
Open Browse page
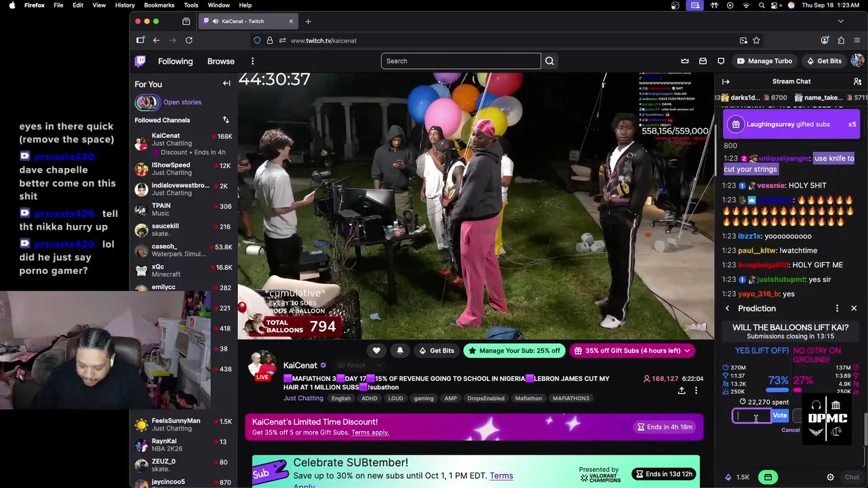click(221, 61)
